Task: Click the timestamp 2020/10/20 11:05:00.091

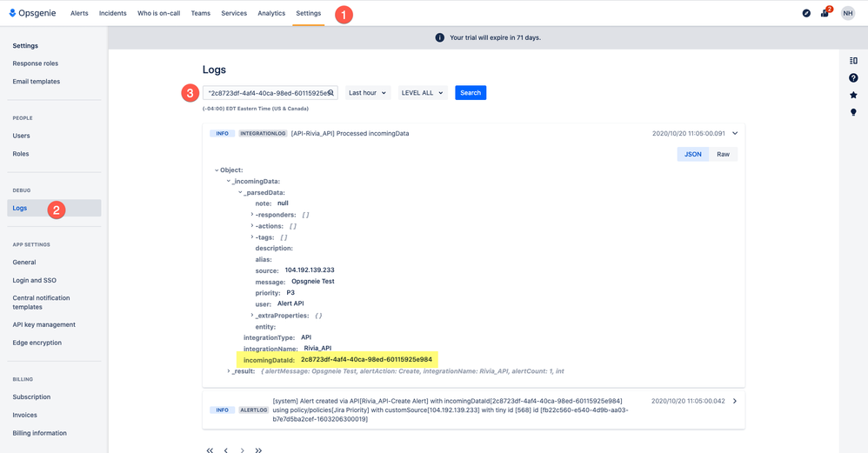Action: [x=688, y=133]
